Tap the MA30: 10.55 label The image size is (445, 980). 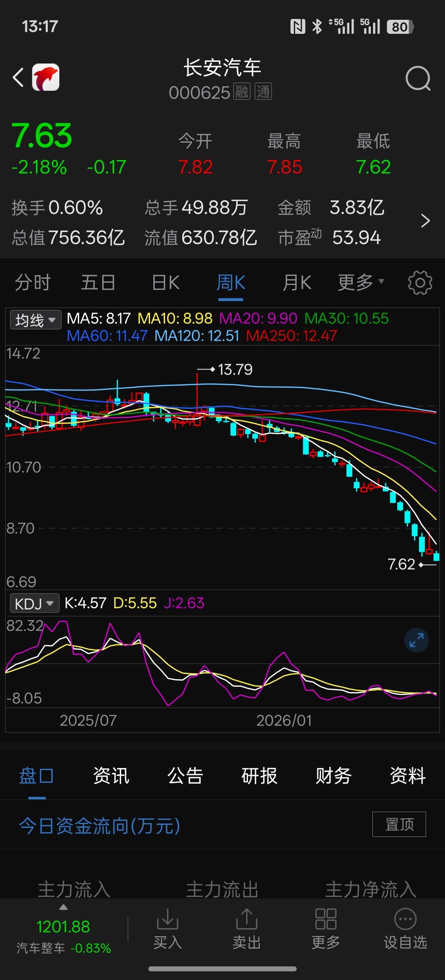[347, 318]
